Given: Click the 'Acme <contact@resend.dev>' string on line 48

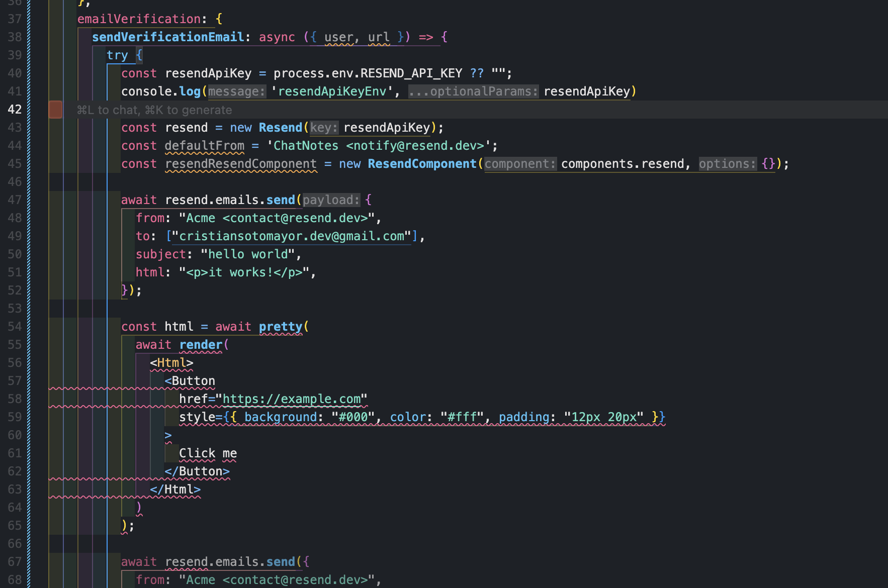Looking at the screenshot, I should (277, 218).
